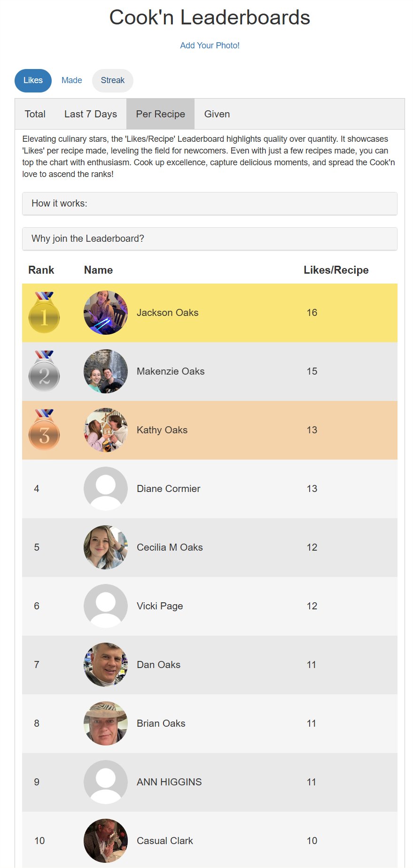Click Casual Clark's profile photo
This screenshot has width=413, height=868.
[x=106, y=841]
